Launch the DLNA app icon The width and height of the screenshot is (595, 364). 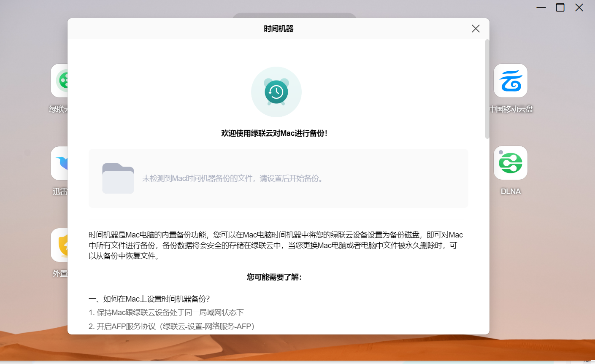pos(511,163)
